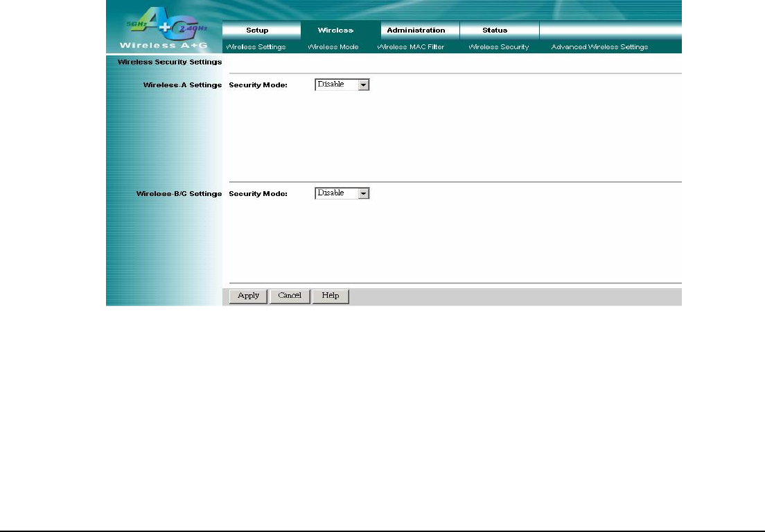Open the Administration tab

tap(420, 30)
